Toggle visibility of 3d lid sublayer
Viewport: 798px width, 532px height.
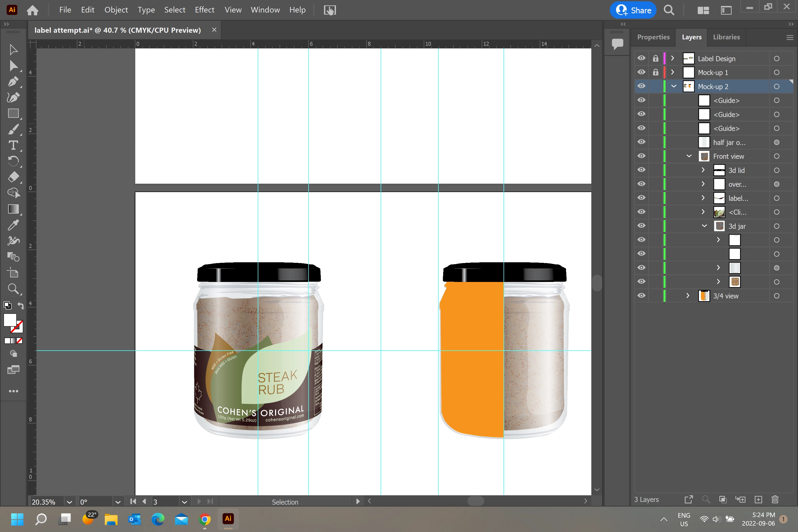coord(641,170)
